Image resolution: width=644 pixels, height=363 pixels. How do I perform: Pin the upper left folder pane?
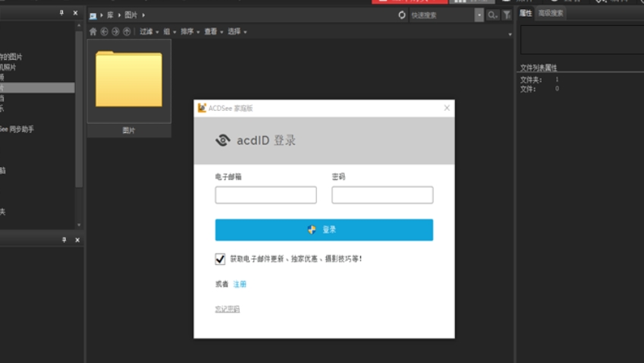(61, 13)
